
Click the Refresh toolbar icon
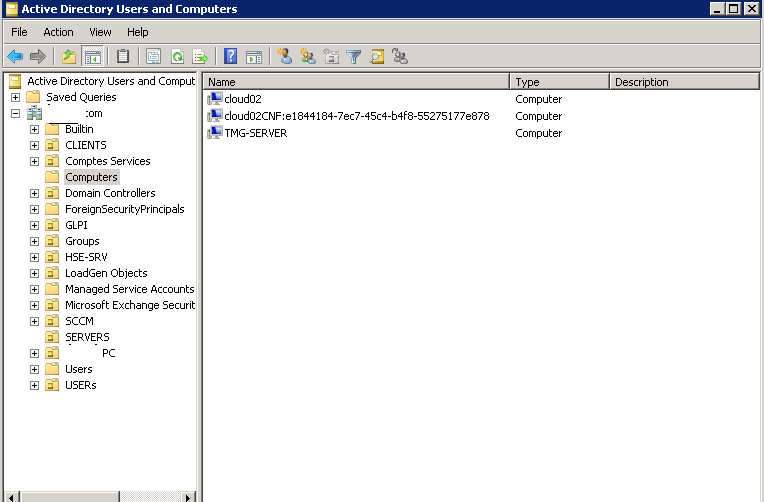pos(177,57)
